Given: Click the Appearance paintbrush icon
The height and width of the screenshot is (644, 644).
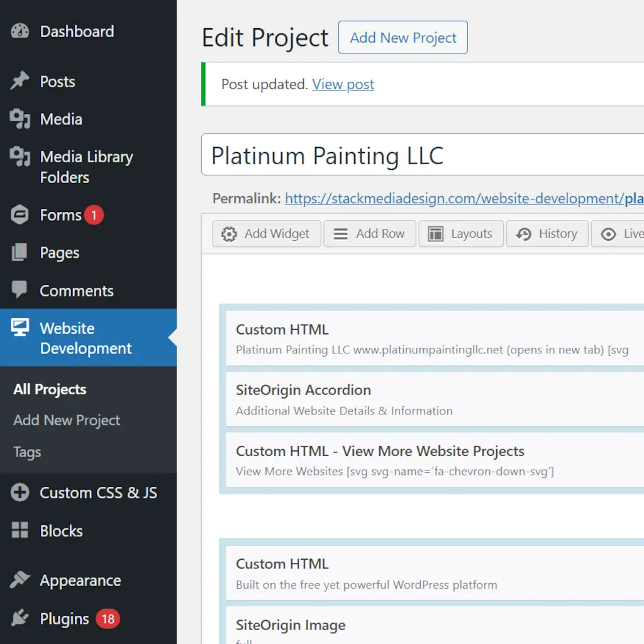Looking at the screenshot, I should 19,579.
